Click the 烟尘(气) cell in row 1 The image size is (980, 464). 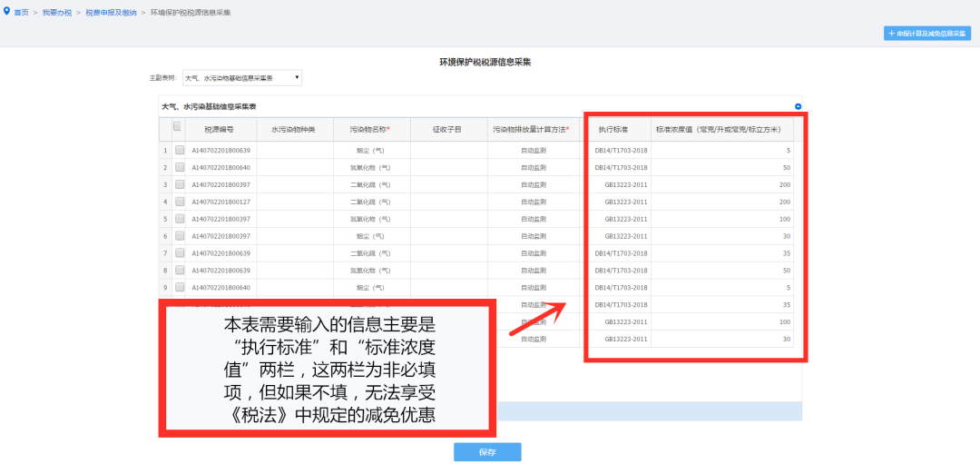click(x=370, y=150)
